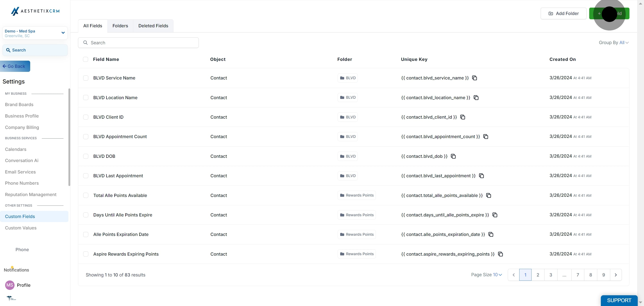Click the custom fields Search input

pos(138,43)
